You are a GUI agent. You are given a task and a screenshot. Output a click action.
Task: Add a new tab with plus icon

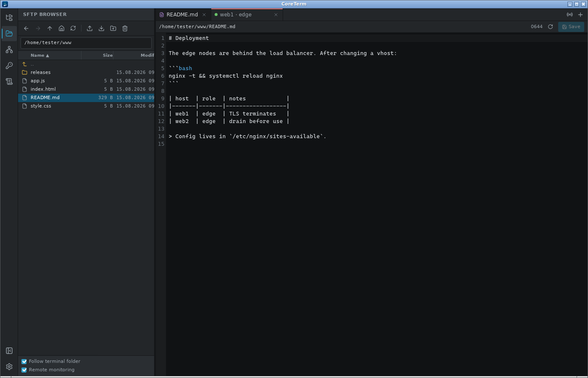click(580, 15)
